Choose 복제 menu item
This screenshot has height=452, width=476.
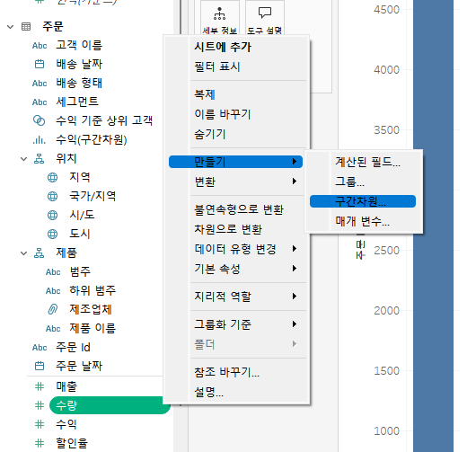point(205,94)
